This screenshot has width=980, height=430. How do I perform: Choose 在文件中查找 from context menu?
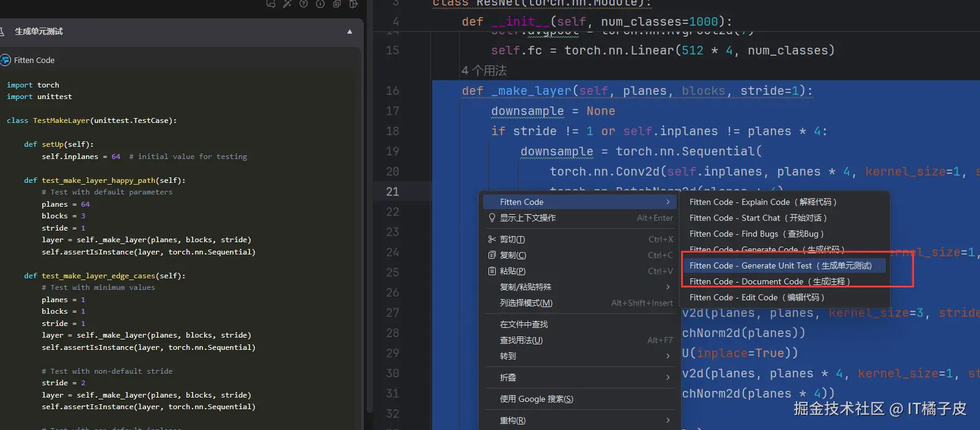(x=580, y=324)
